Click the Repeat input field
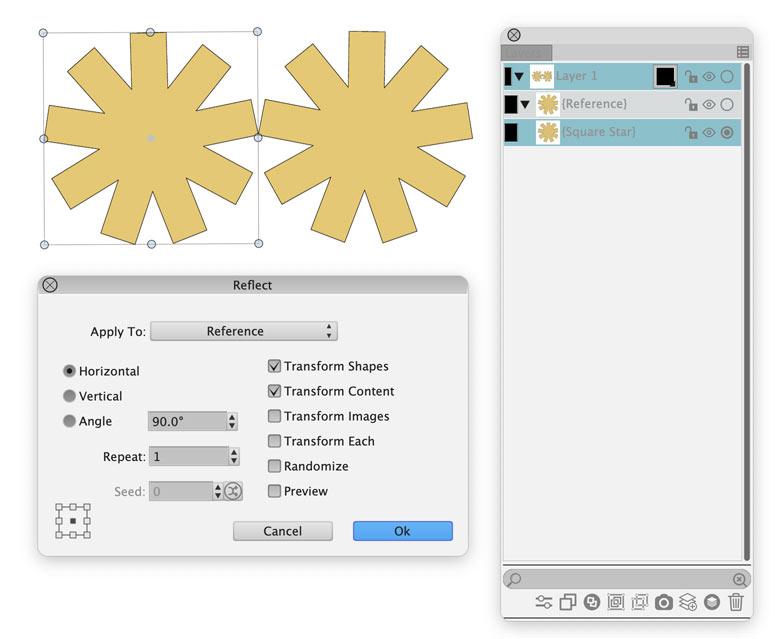The width and height of the screenshot is (775, 639). click(x=187, y=456)
